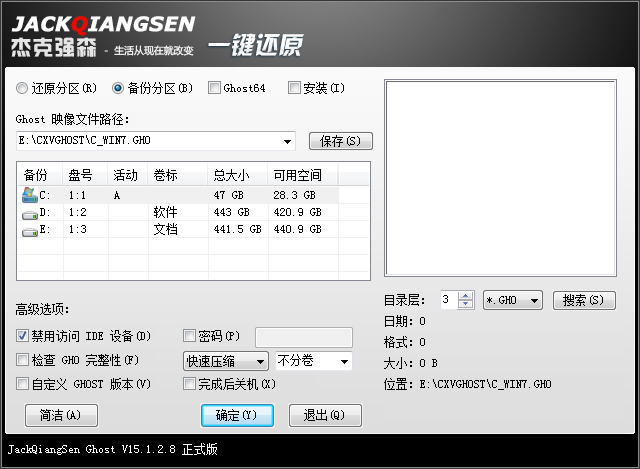
Task: Click the JackQiangSen Ghost V15.1.2.8 version text
Action: [112, 449]
